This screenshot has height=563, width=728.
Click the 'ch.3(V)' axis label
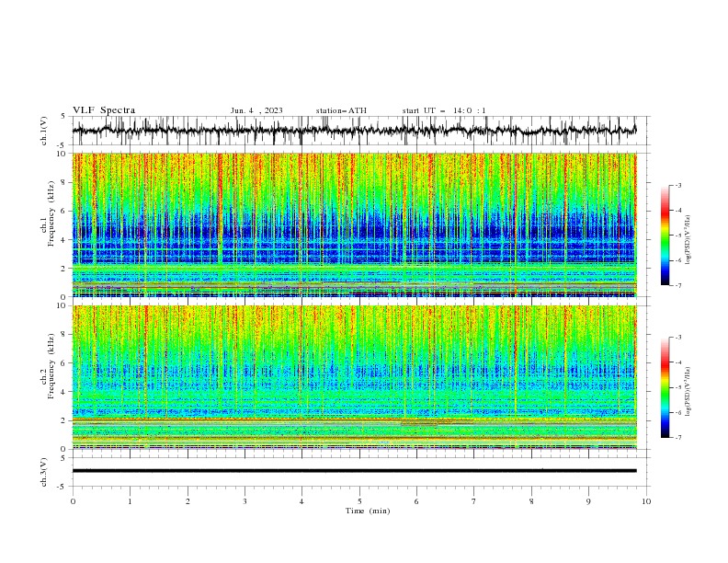[x=44, y=472]
